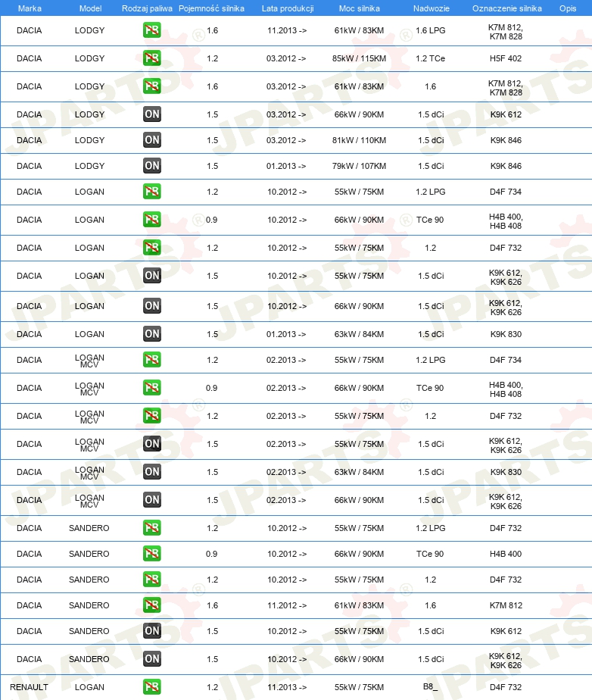
Task: Select the RENAULT brand cell
Action: (29, 687)
